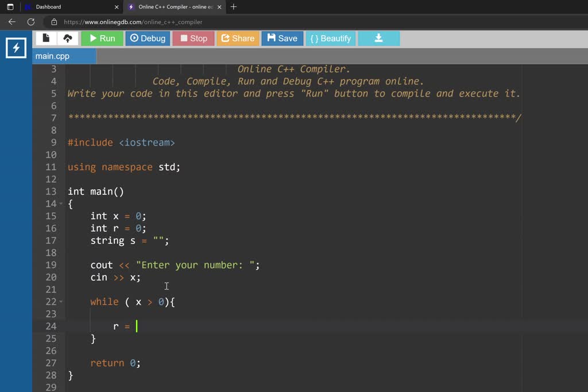Share the code with others
This screenshot has width=588, height=392.
click(x=238, y=38)
